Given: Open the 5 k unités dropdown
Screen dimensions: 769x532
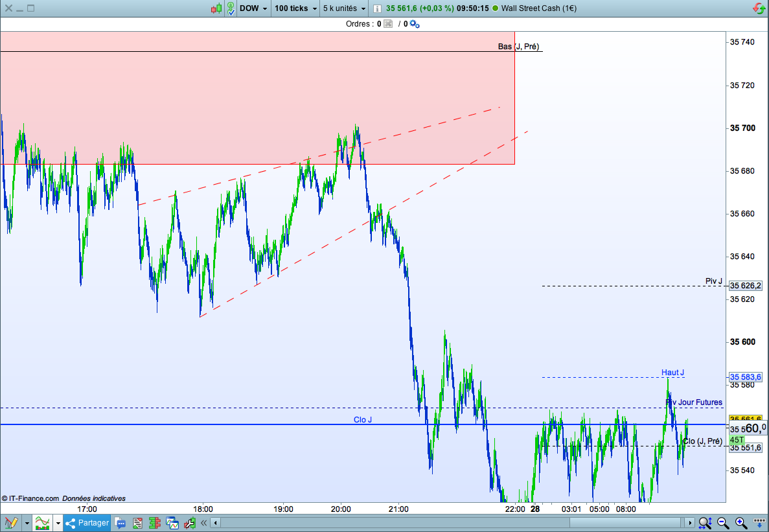Looking at the screenshot, I should tap(344, 8).
